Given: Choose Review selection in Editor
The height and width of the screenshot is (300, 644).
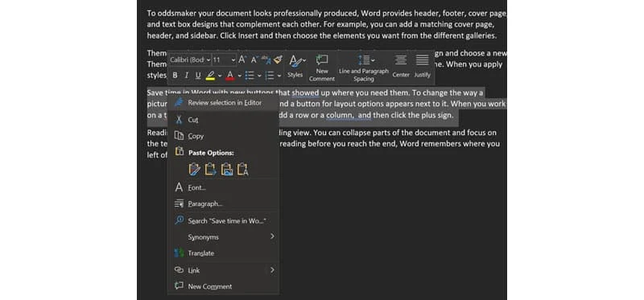Looking at the screenshot, I should tap(224, 103).
